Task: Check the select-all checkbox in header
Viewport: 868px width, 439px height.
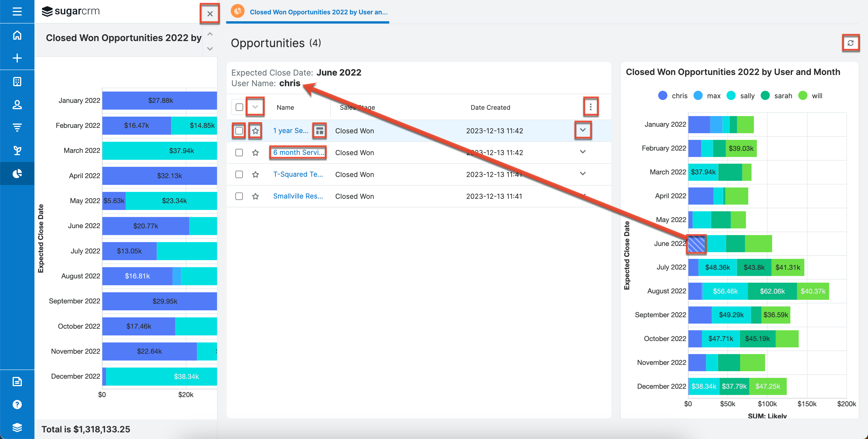Action: coord(239,107)
